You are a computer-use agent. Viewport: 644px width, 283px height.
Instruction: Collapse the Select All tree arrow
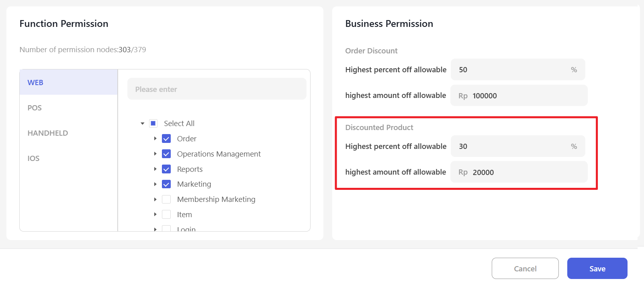pos(142,124)
